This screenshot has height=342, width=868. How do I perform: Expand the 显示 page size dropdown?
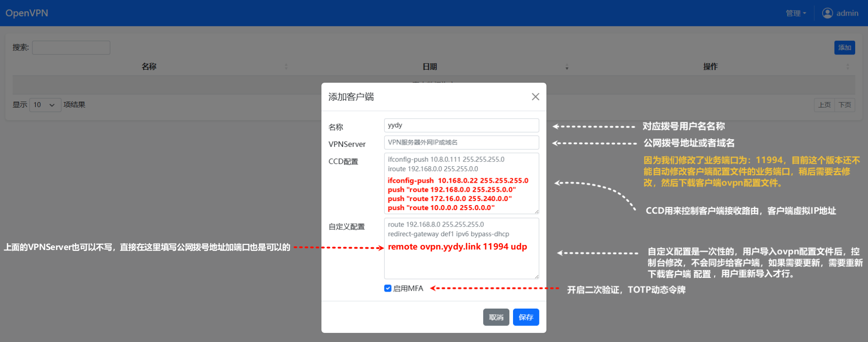coord(45,105)
